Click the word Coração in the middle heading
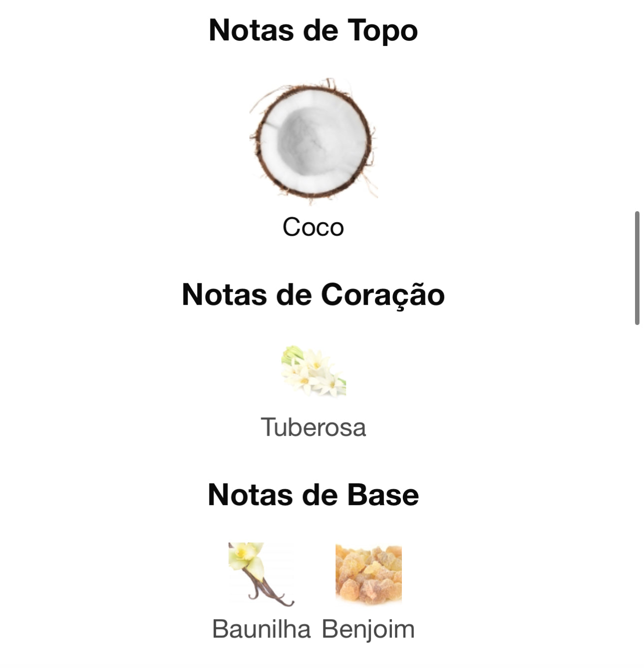This screenshot has width=644, height=668. (x=382, y=295)
